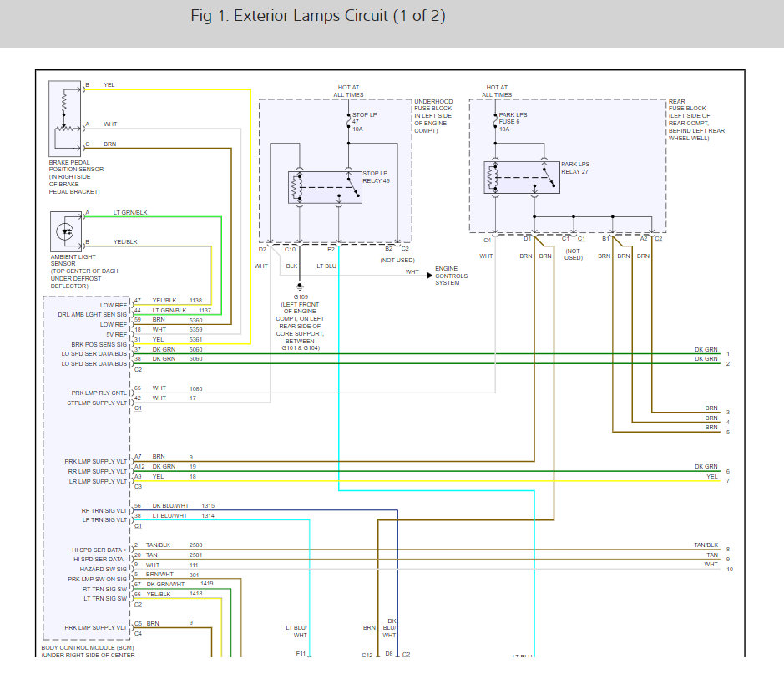Click continuation number '7' beside the YEL wire
The width and height of the screenshot is (784, 674).
tap(728, 481)
